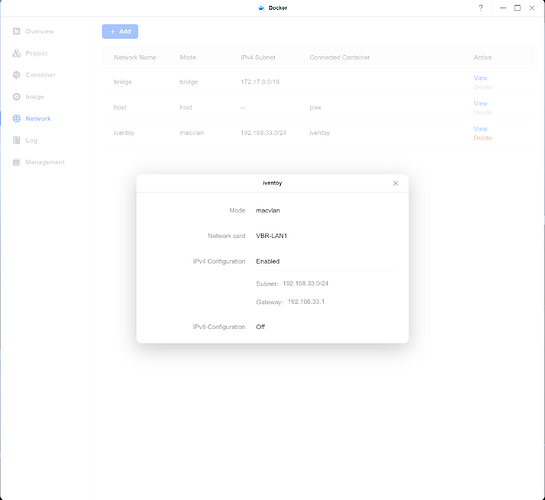This screenshot has height=500, width=545.
Task: Open the Overview section
Action: [40, 31]
